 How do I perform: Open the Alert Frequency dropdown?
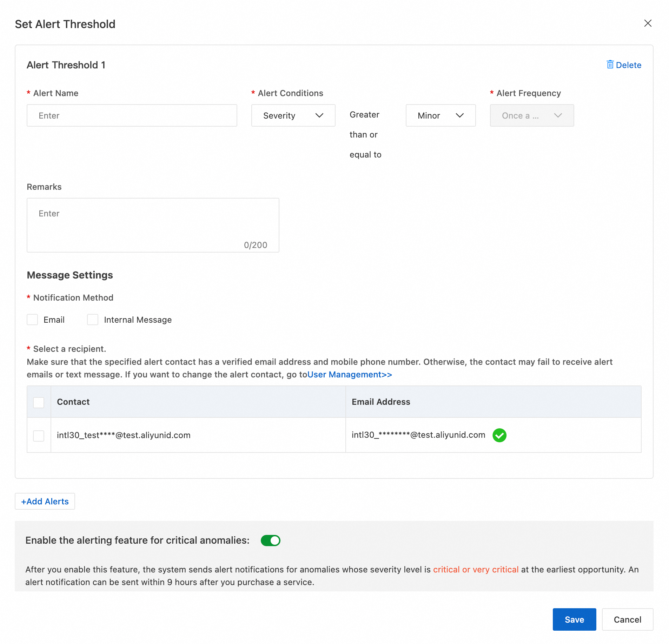pos(532,115)
